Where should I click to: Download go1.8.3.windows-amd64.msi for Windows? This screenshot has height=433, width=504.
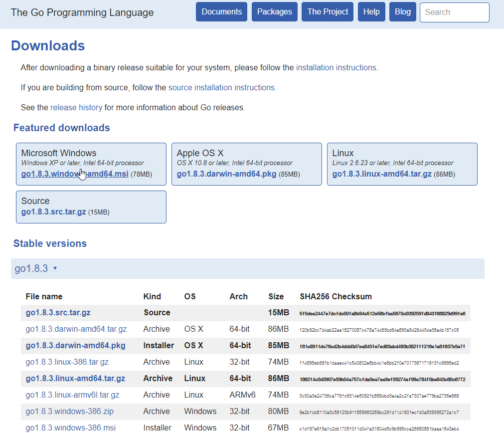(x=74, y=175)
